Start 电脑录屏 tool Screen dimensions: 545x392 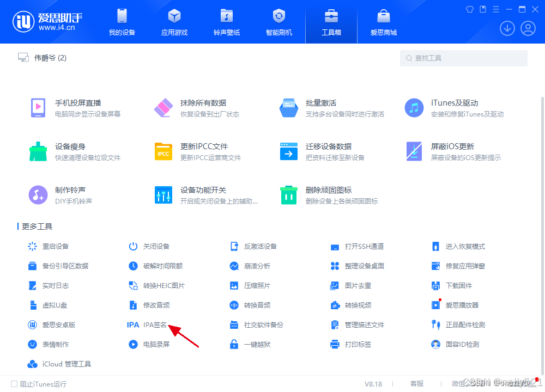pyautogui.click(x=149, y=345)
